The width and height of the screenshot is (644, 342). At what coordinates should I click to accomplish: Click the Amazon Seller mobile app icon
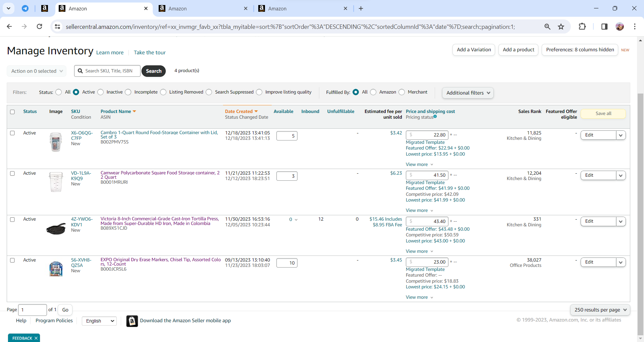coord(132,321)
